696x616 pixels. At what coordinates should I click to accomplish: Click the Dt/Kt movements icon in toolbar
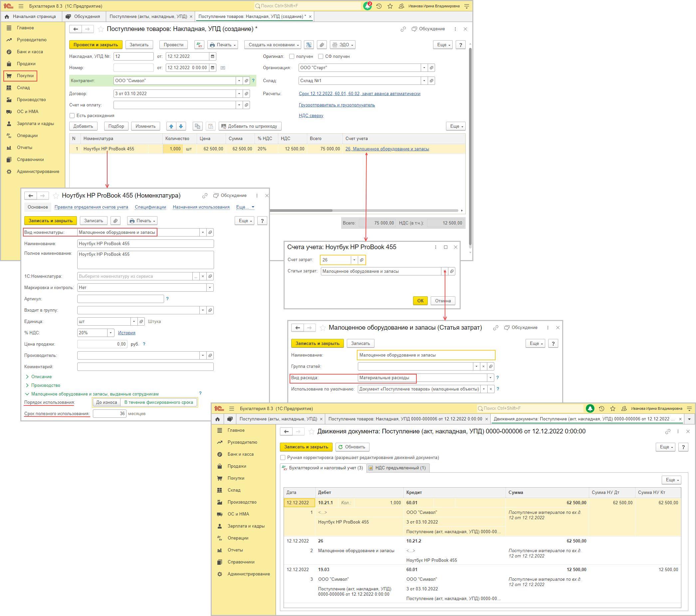point(199,45)
